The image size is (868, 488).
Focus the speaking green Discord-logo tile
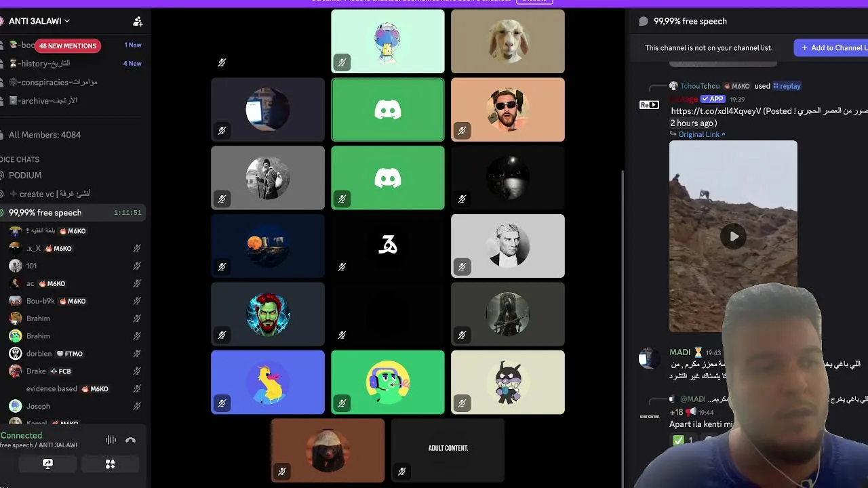coord(388,110)
